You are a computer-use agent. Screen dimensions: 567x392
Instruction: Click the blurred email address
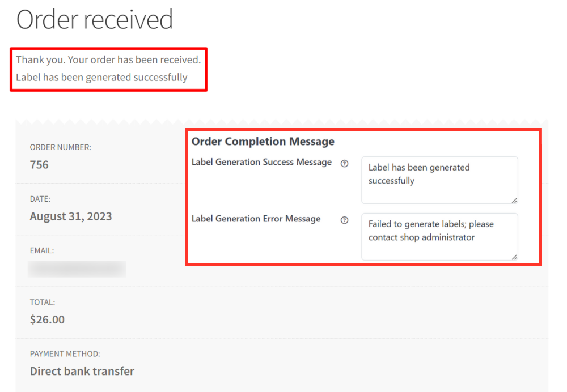(77, 269)
